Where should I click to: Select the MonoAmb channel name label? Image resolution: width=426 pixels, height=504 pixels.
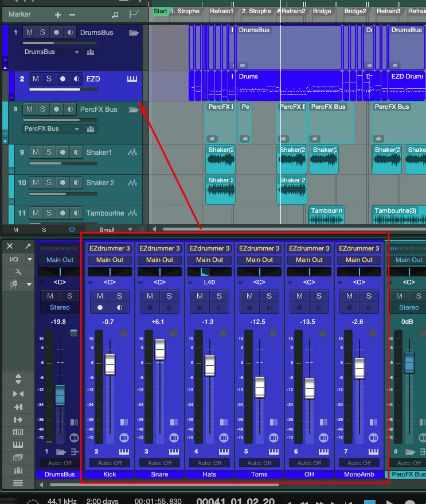(x=359, y=474)
